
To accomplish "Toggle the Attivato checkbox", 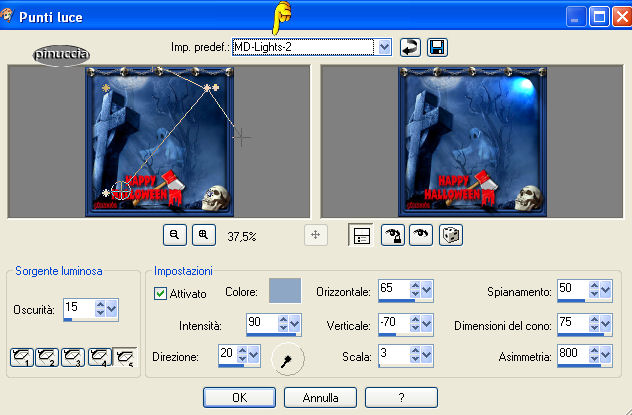I will 160,293.
